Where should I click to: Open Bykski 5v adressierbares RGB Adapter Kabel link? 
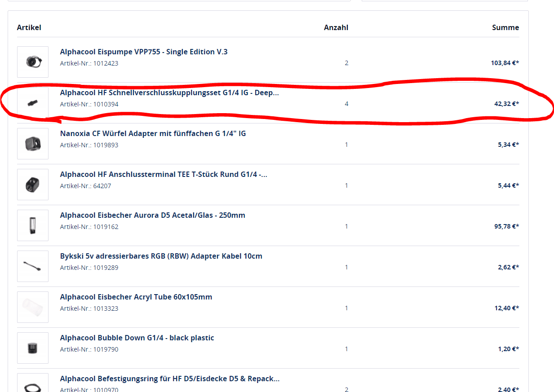click(161, 256)
